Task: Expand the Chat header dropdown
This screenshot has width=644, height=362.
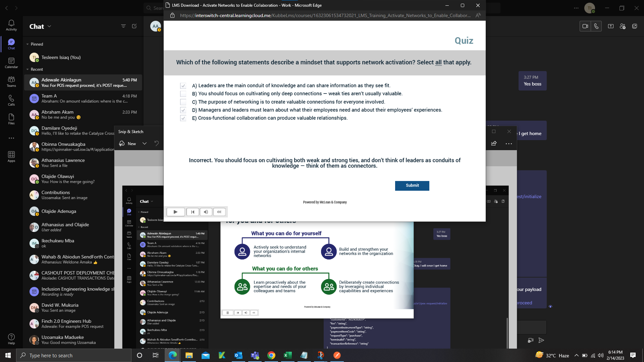Action: coord(50,26)
